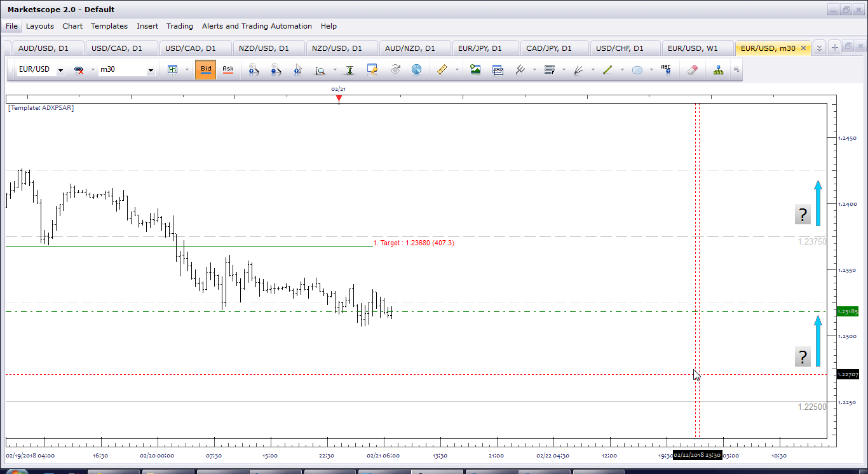Expand arrow next to unlink icon
The width and height of the screenshot is (868, 474).
pos(93,70)
